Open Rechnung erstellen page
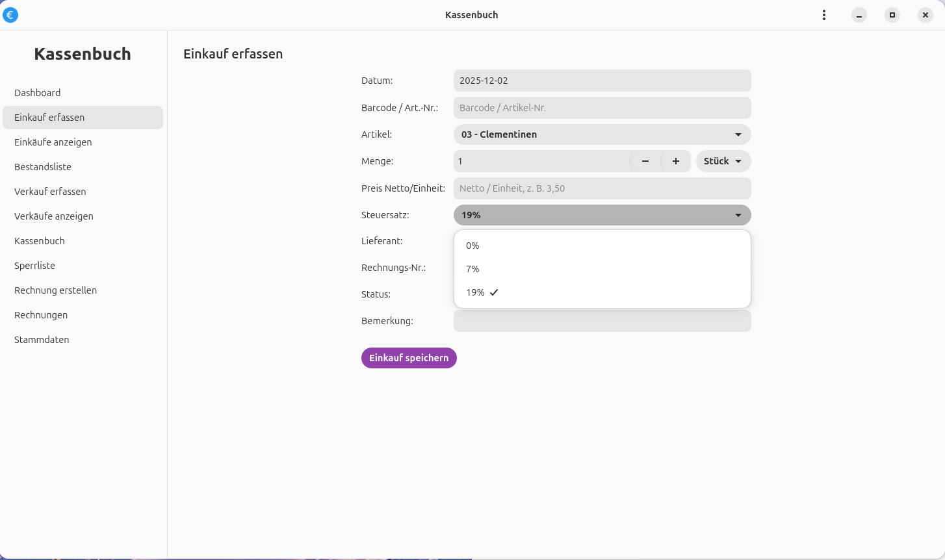 (56, 290)
